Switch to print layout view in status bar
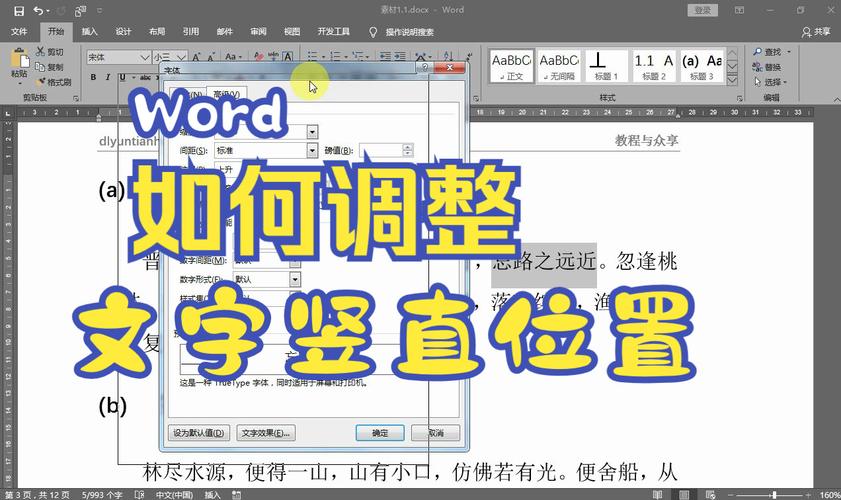The width and height of the screenshot is (841, 500). pyautogui.click(x=684, y=494)
